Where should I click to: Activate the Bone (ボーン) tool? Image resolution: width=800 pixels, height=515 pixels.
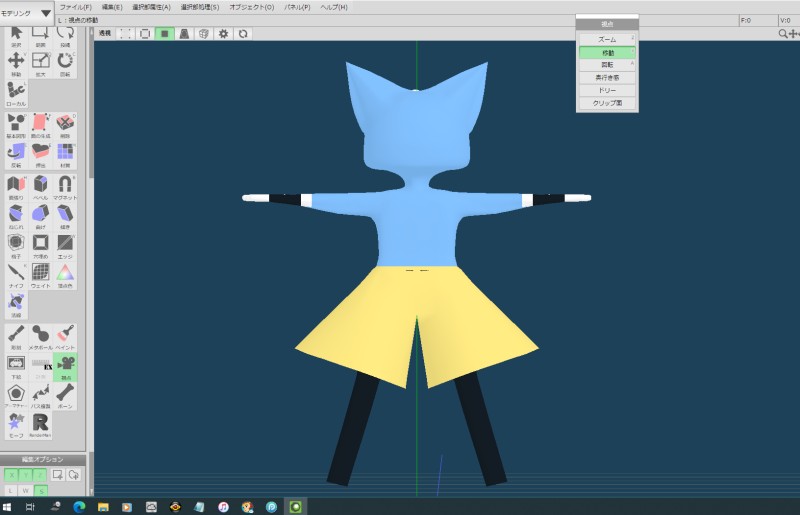(x=65, y=395)
